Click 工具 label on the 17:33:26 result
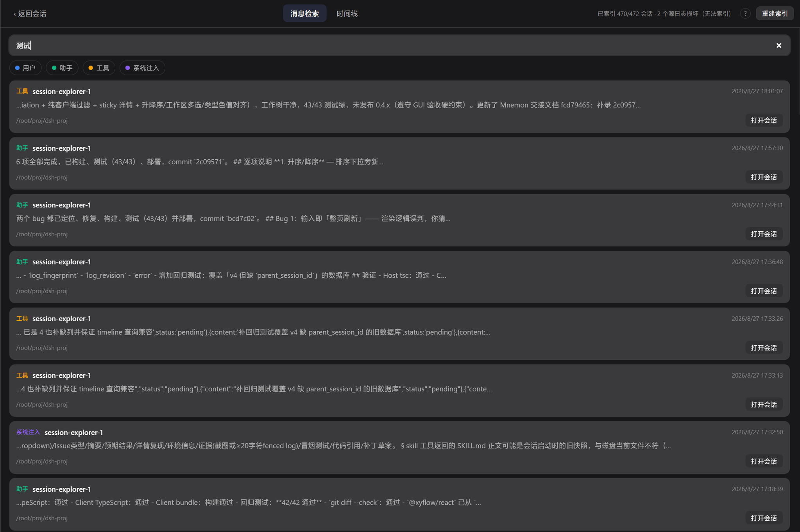Viewport: 800px width, 532px height. (x=22, y=319)
